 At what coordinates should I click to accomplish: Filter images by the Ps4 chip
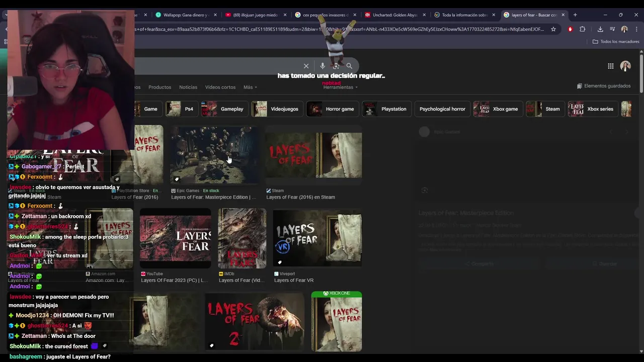[181, 109]
